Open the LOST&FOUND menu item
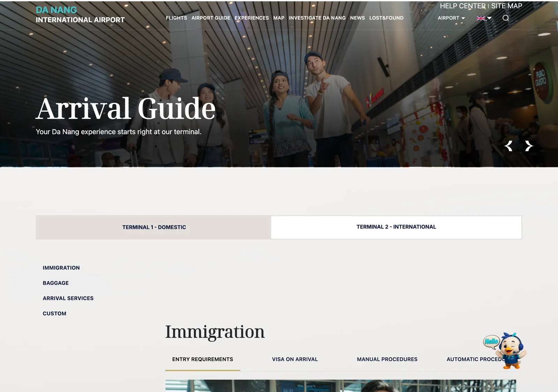 click(386, 18)
